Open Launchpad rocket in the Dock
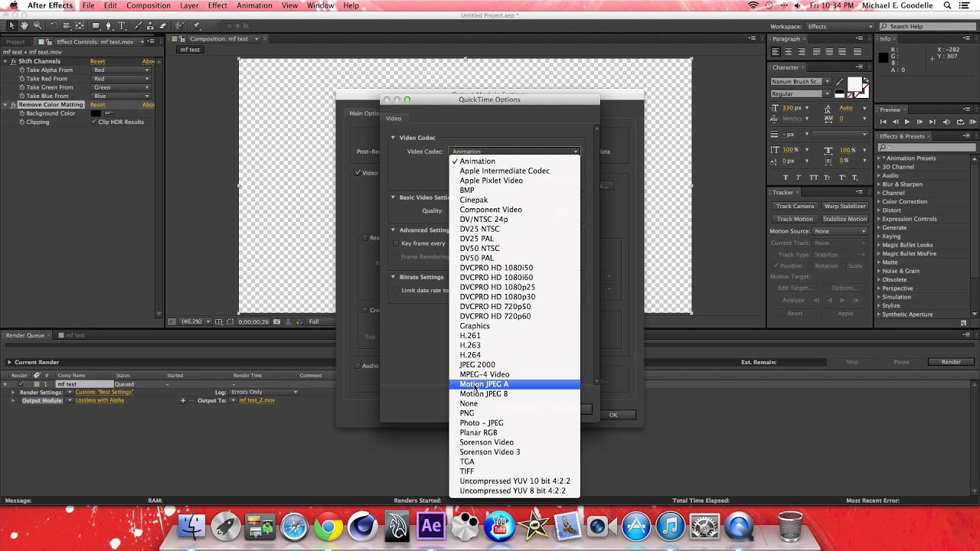This screenshot has width=980, height=551. [226, 527]
